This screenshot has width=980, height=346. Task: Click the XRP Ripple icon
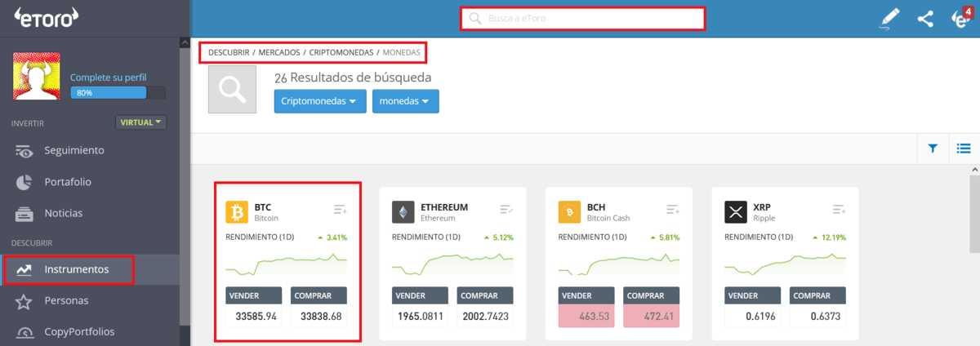point(736,212)
